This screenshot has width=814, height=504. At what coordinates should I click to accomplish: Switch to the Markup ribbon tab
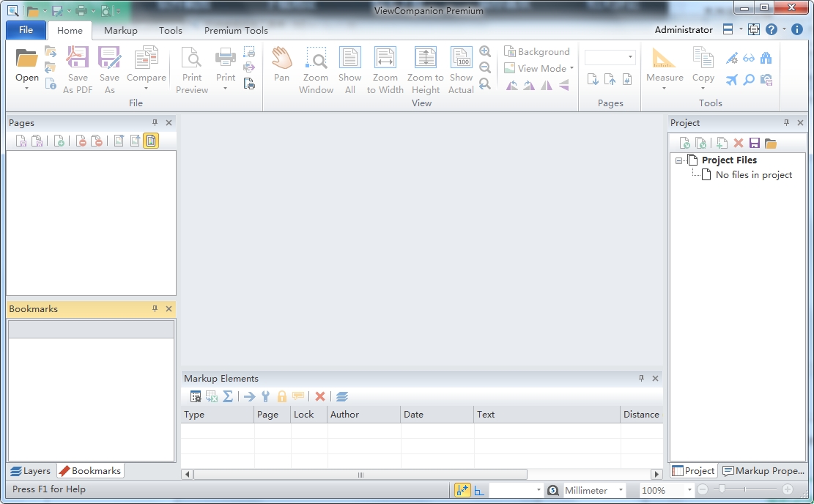coord(120,31)
